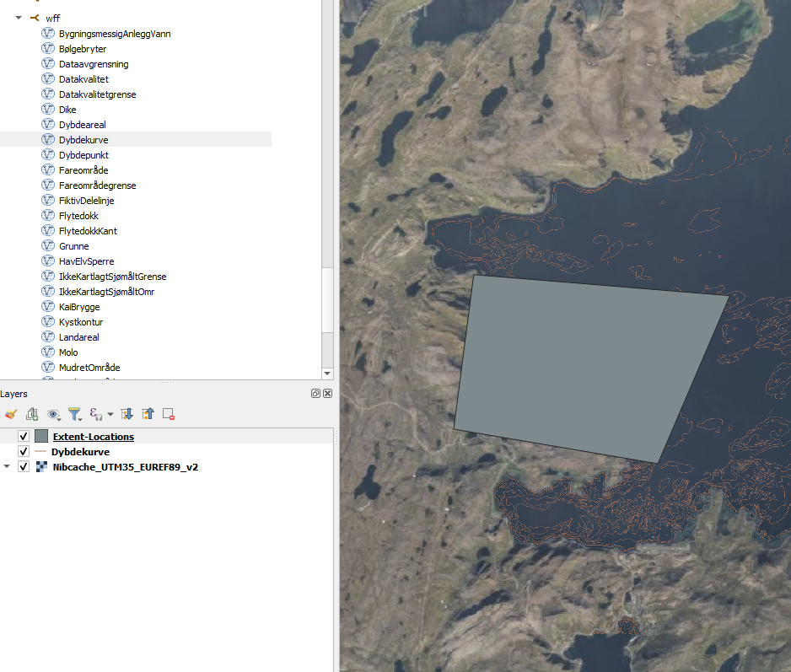This screenshot has width=791, height=672.
Task: Open Manage Map Themes eye icon
Action: pos(54,414)
